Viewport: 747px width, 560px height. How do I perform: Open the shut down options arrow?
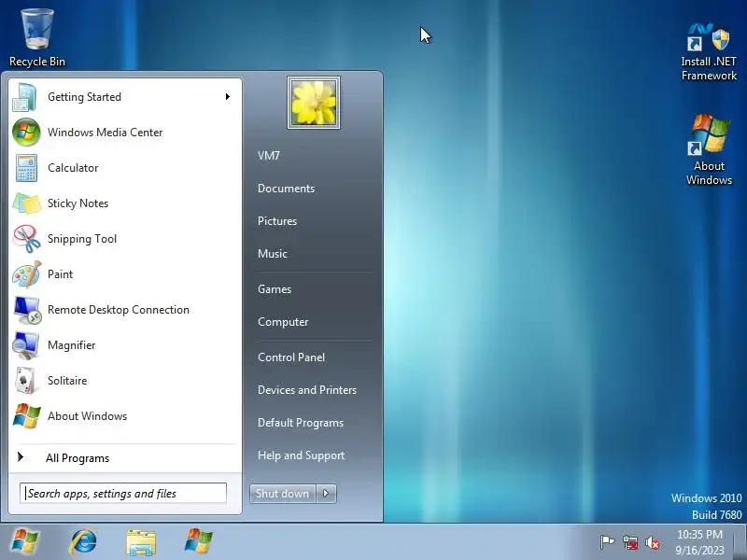coord(326,494)
